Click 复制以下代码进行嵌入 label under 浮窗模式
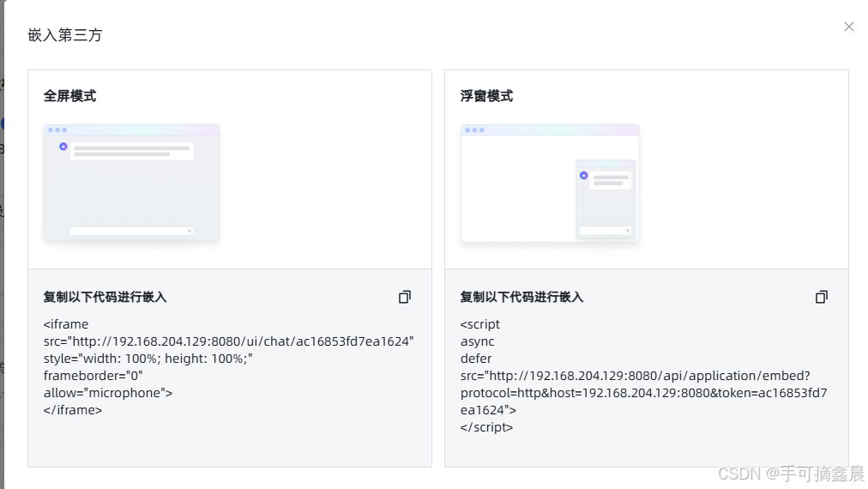The width and height of the screenshot is (868, 489). tap(522, 298)
